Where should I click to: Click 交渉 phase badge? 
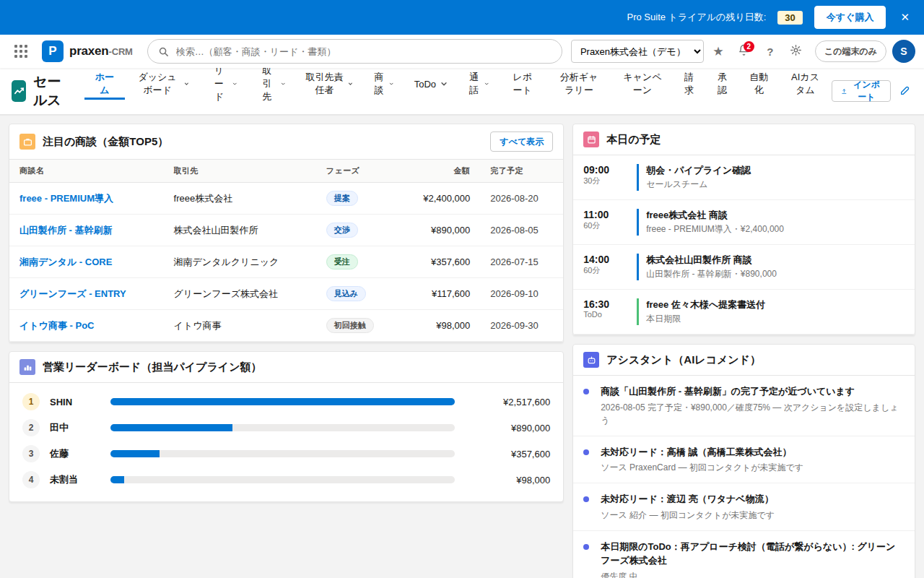(342, 230)
